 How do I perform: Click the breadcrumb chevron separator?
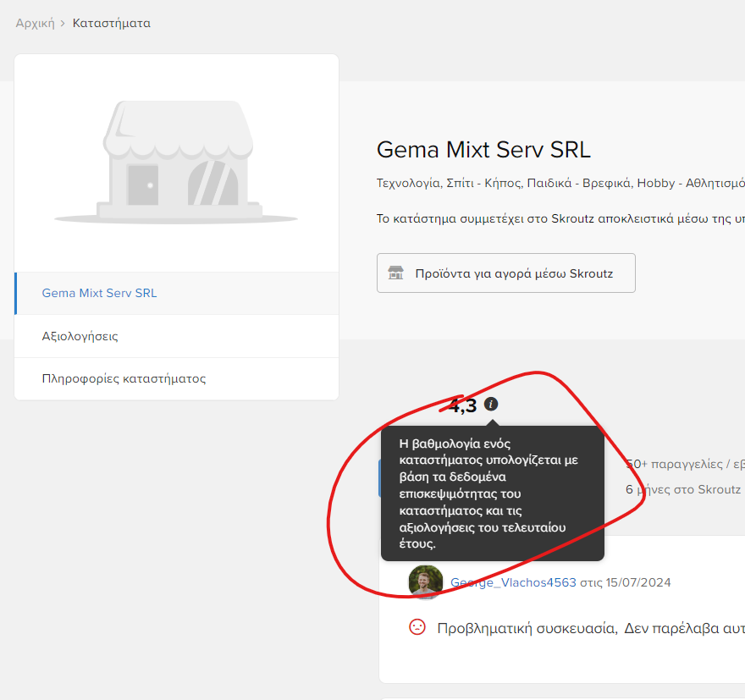pyautogui.click(x=63, y=24)
